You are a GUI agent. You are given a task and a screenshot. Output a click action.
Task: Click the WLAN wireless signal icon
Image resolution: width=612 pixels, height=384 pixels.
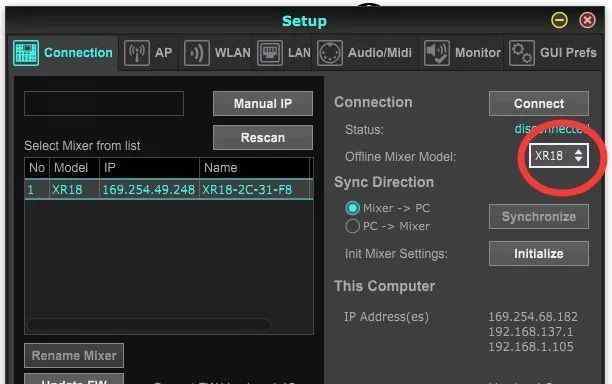point(197,53)
